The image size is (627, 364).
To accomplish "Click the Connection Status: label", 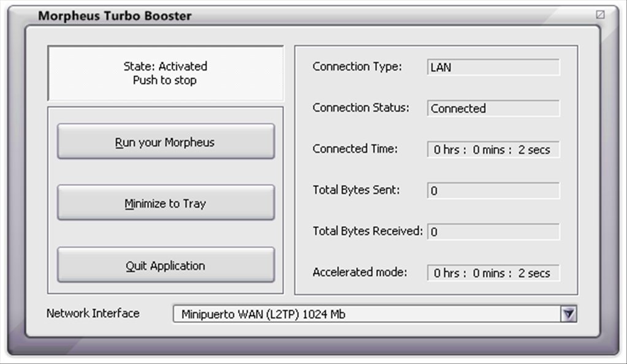I will click(x=360, y=108).
